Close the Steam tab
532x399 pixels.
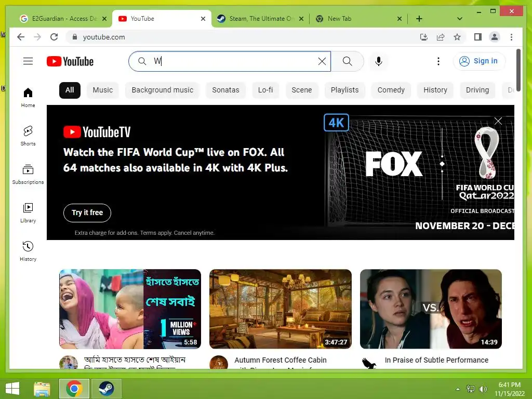pos(301,19)
